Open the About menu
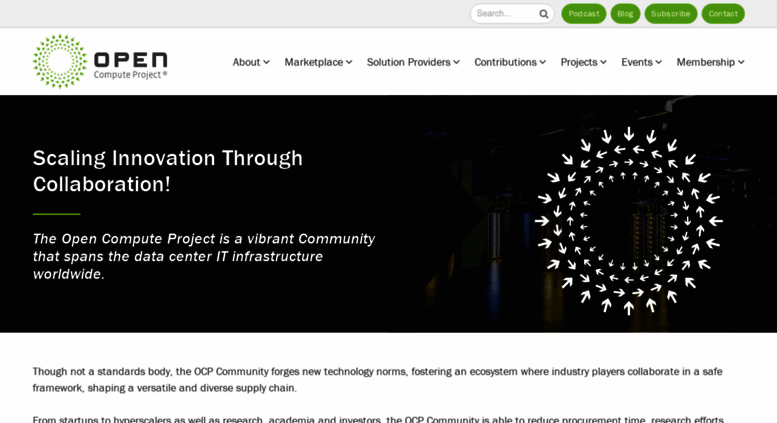Viewport: 777px width, 423px height. 251,62
